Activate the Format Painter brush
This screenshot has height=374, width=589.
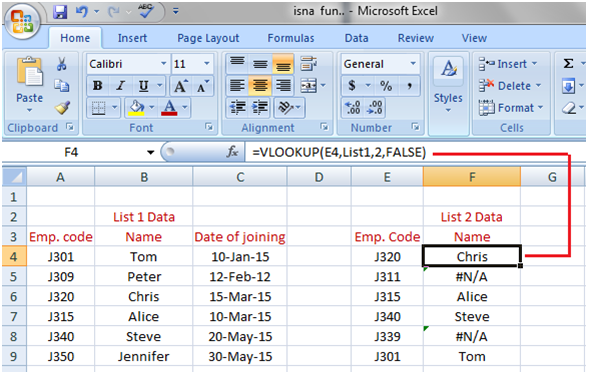pyautogui.click(x=62, y=108)
